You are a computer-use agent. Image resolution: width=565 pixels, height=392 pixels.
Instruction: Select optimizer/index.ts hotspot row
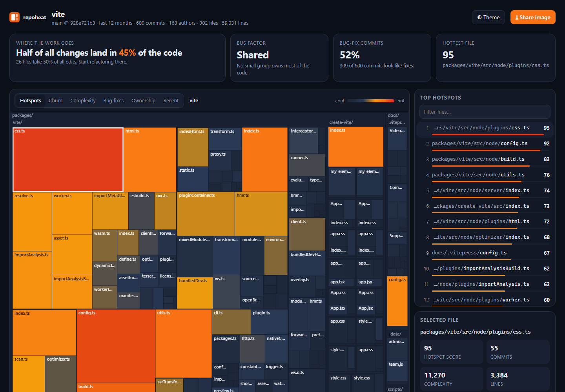click(485, 239)
